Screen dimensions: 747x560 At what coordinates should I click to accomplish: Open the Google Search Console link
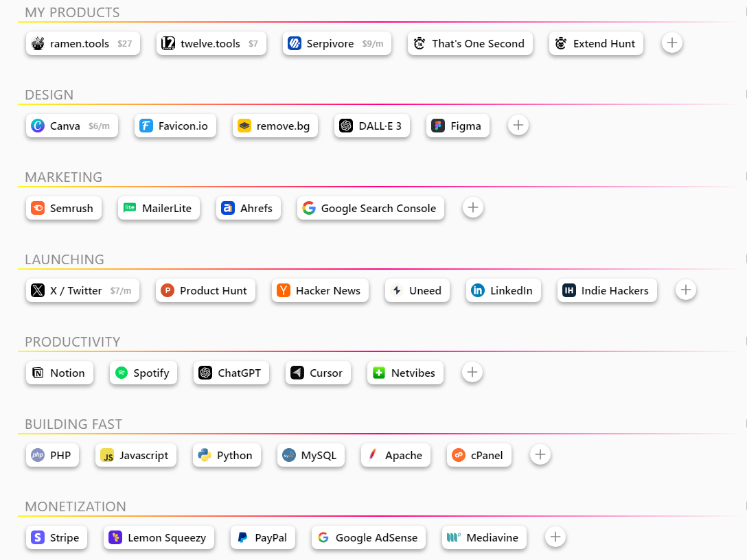pos(371,208)
